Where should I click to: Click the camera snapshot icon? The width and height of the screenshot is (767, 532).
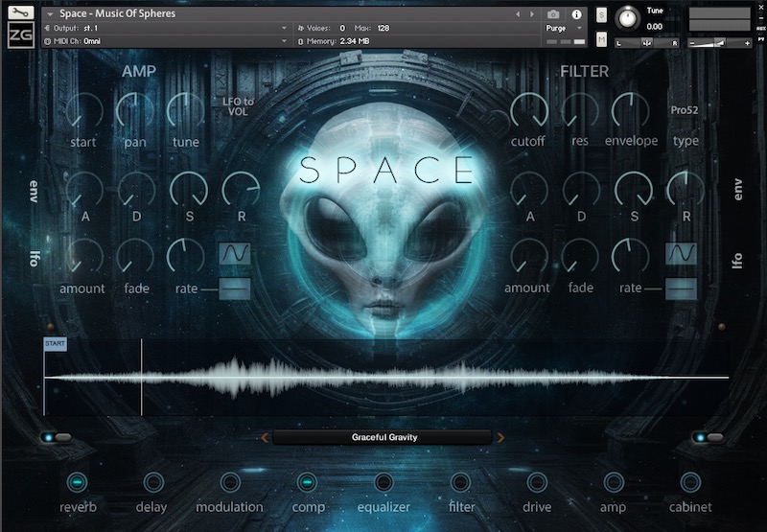553,14
